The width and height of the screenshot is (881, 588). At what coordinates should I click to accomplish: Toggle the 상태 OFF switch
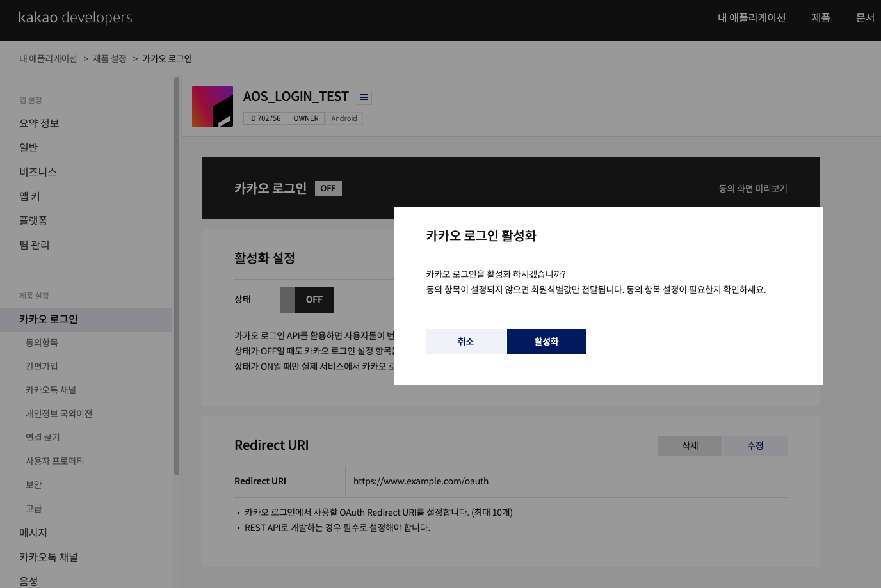(307, 299)
